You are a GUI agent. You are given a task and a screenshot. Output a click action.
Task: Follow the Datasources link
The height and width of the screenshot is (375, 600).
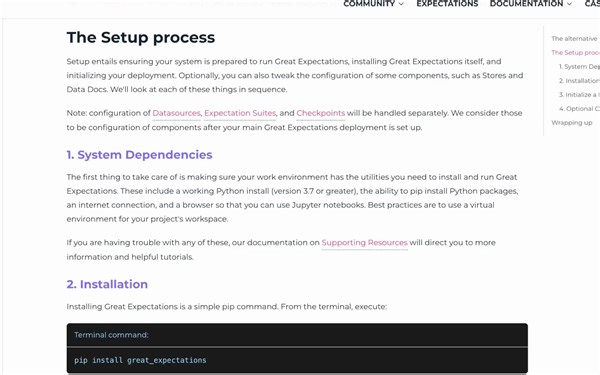click(176, 113)
